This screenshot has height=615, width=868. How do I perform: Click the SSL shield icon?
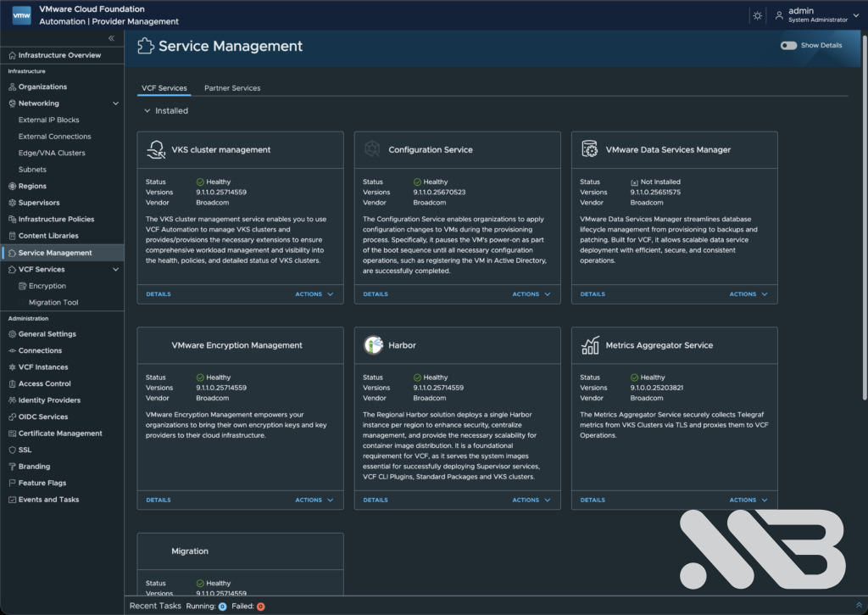click(x=12, y=450)
